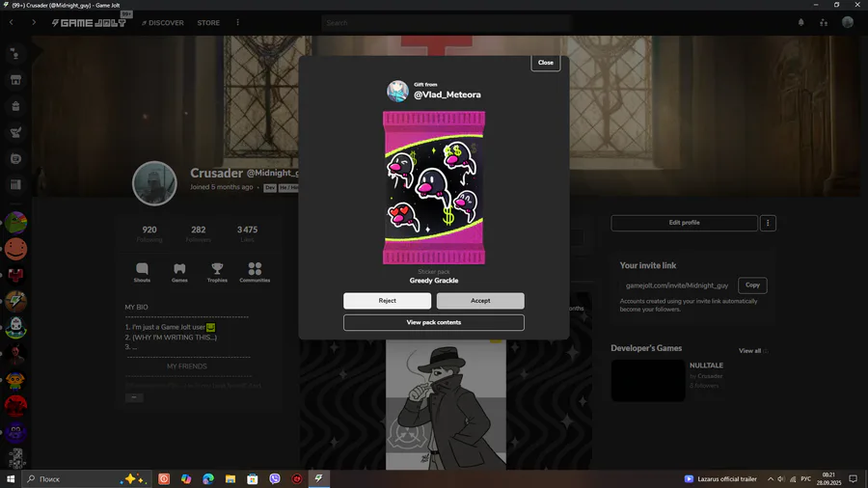Open the NULLTALE game thumbnail
868x488 pixels.
(648, 381)
